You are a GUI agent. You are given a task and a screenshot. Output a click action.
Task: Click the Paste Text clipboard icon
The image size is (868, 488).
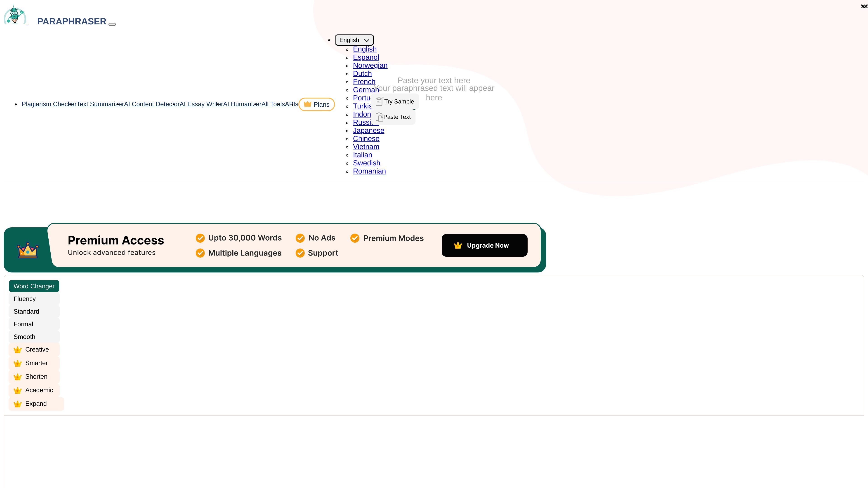[x=379, y=117]
